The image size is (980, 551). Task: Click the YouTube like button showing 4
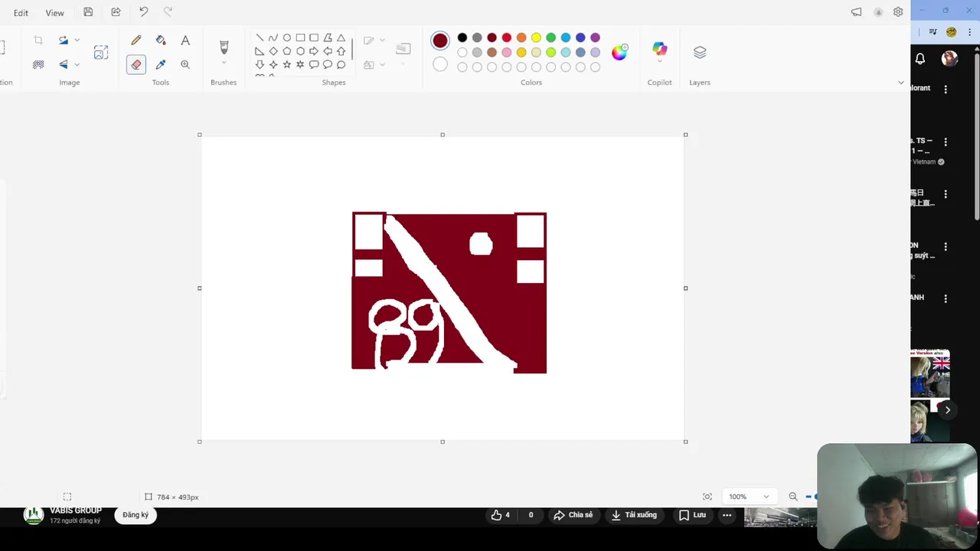coord(501,515)
